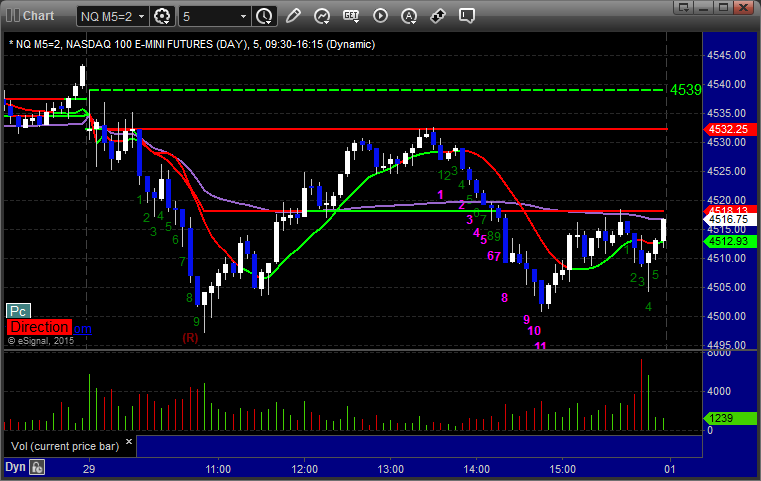Select the green 4512.93 price marker
Screen dimensions: 761x481
[729, 241]
